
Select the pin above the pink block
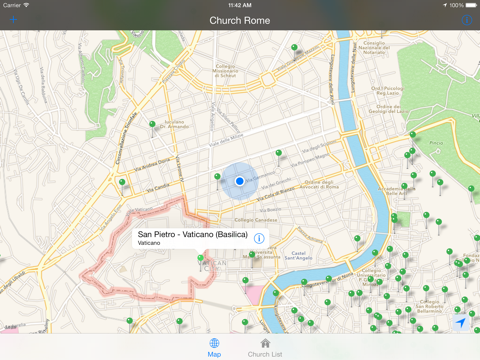(x=246, y=280)
